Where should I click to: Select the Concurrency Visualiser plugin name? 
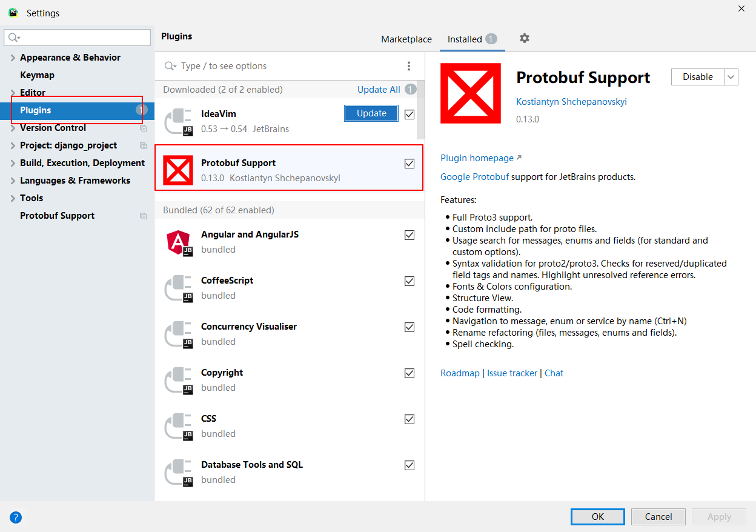click(x=249, y=327)
